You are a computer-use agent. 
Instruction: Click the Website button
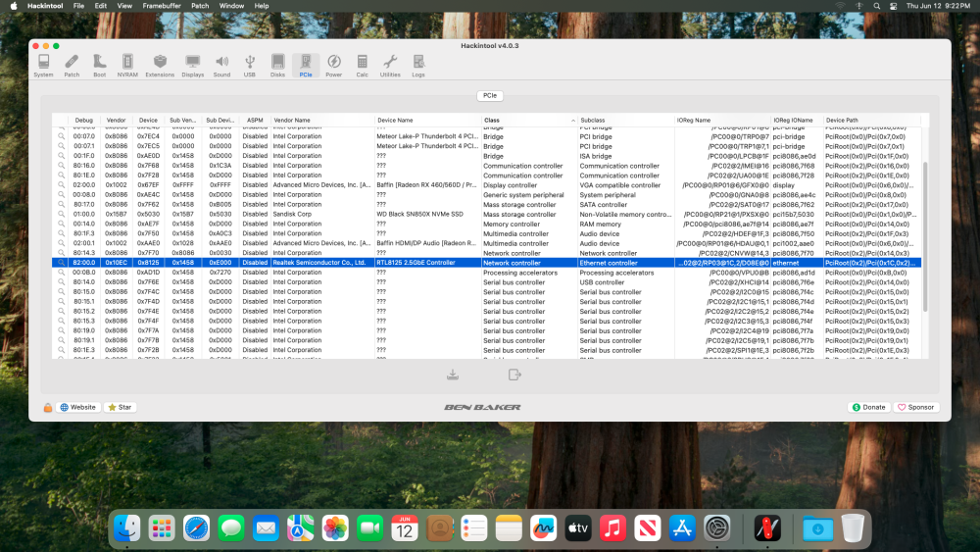pyautogui.click(x=78, y=407)
